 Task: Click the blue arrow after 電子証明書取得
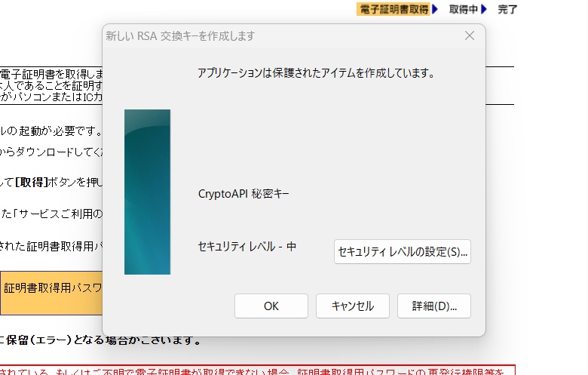[435, 9]
